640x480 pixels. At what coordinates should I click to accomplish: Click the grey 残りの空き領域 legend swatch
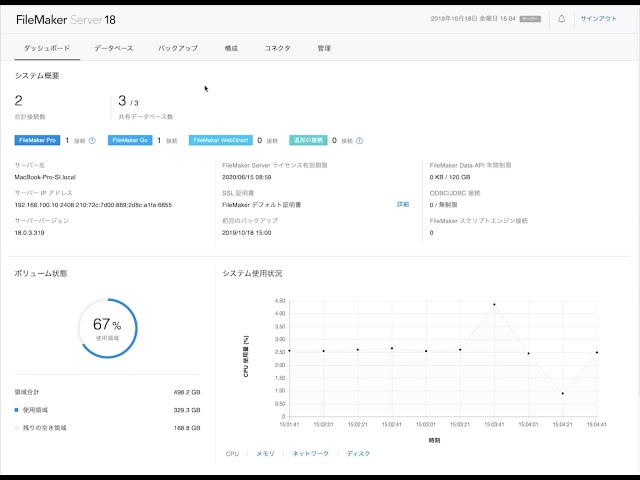click(16, 428)
